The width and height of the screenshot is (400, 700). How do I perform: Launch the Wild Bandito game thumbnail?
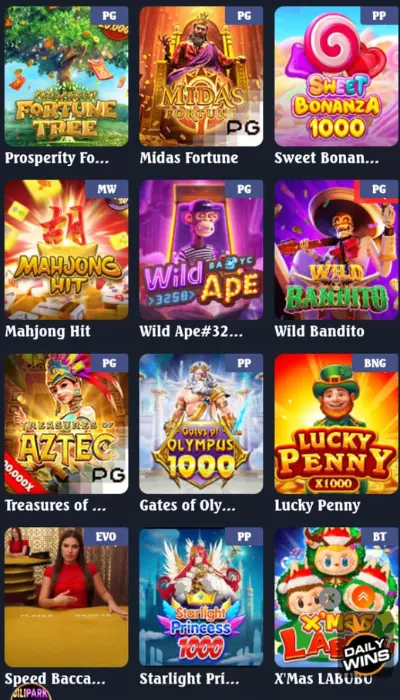click(x=336, y=250)
